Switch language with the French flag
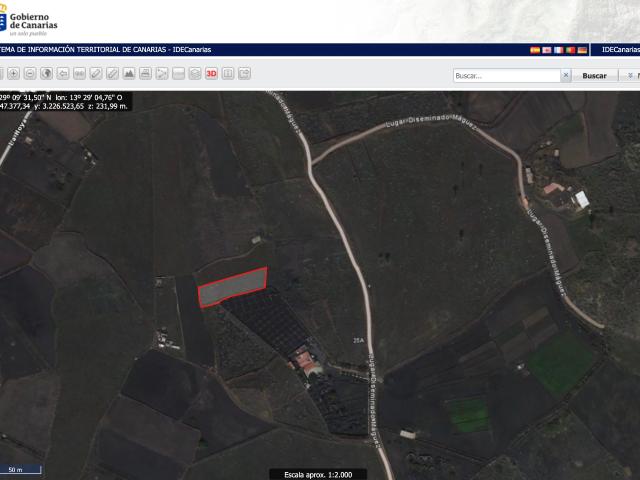 (x=558, y=49)
